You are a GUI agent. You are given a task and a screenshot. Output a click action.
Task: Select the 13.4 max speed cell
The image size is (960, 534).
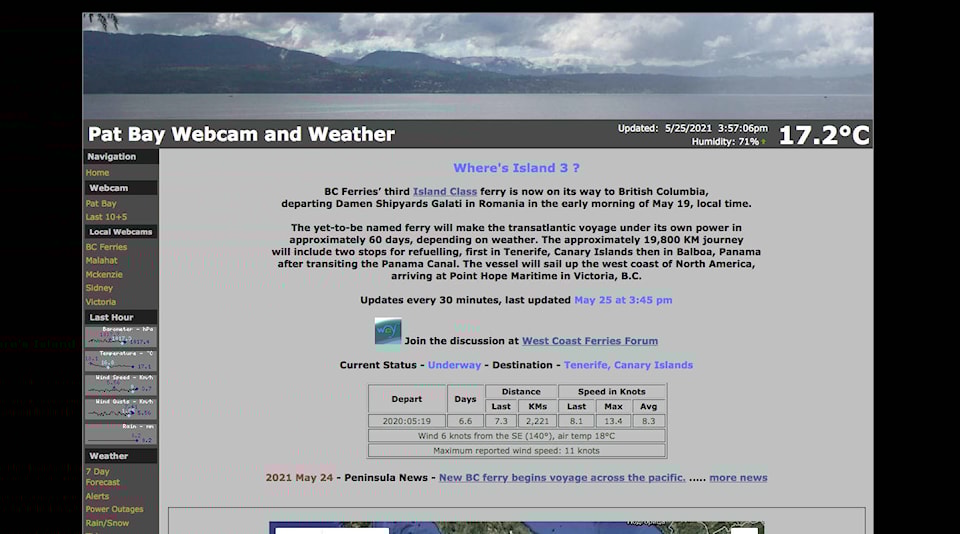[613, 421]
